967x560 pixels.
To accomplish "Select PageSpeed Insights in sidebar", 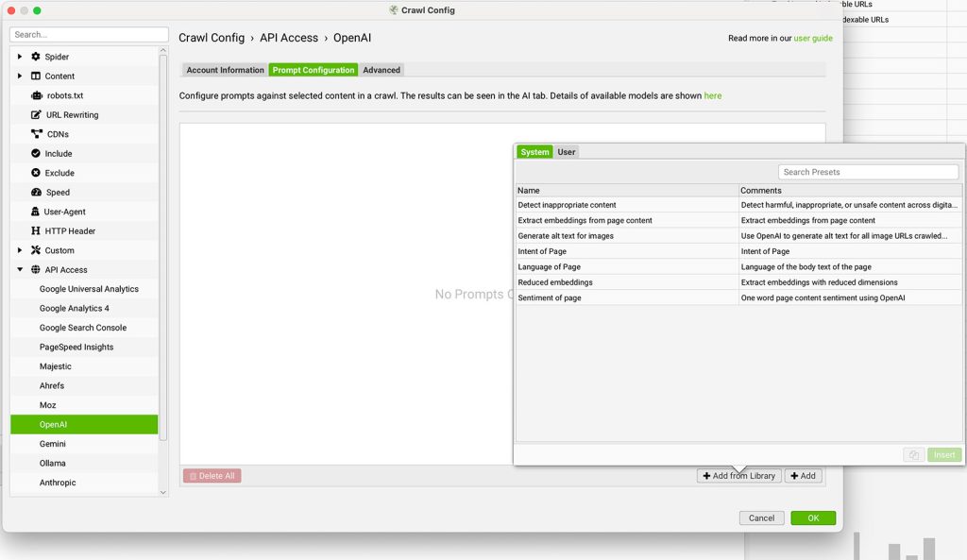I will 84,347.
